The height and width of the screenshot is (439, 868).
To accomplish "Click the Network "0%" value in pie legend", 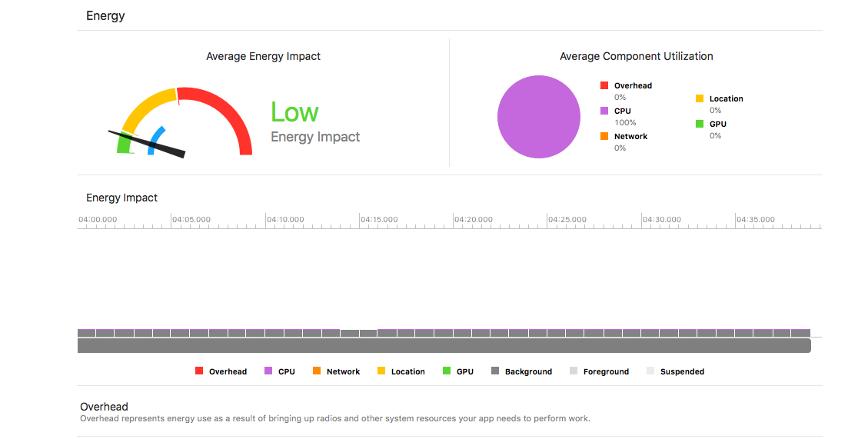I will (x=620, y=148).
